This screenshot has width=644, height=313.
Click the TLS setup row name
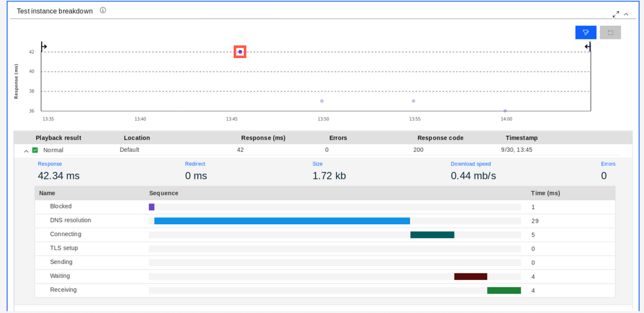point(64,248)
